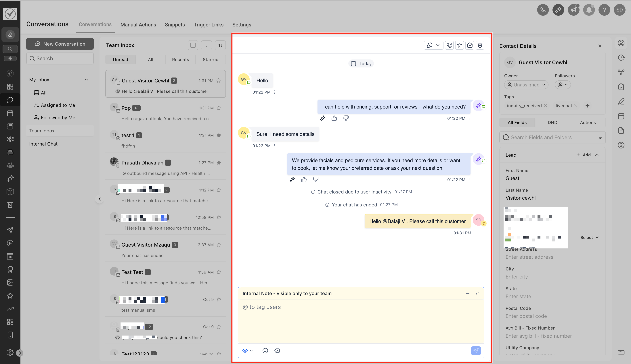Tick the select-all checkbox in Team Inbox
The image size is (631, 364).
pos(193,45)
